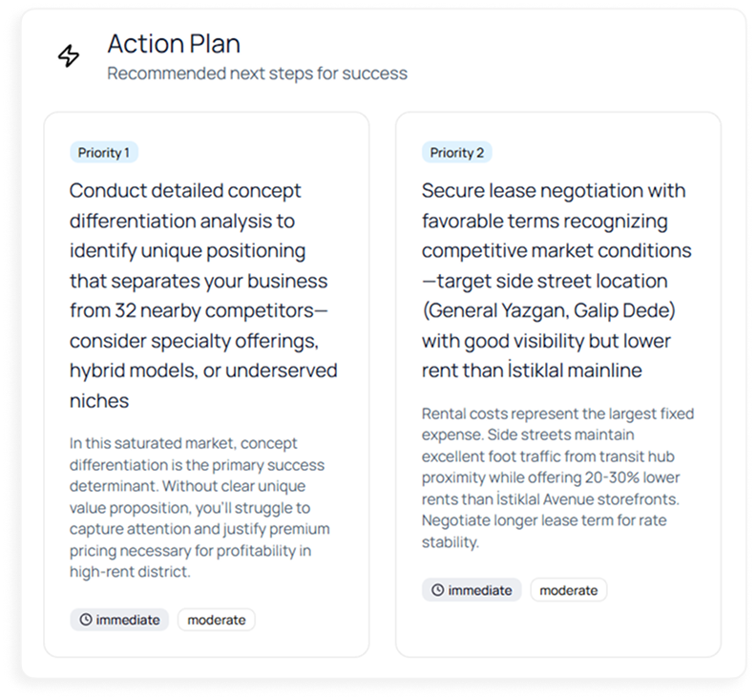Select the Priority 1 badge
Viewport: 756px width, 700px height.
click(104, 153)
